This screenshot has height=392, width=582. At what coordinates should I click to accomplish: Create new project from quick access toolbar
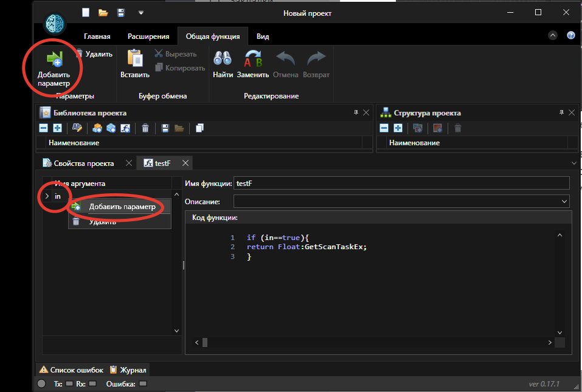tap(86, 13)
